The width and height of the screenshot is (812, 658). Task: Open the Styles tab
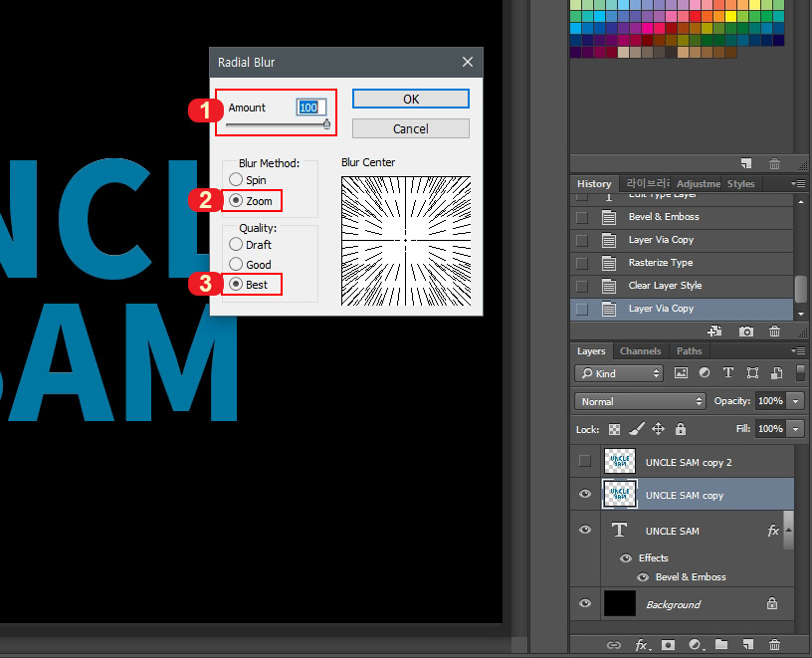740,184
